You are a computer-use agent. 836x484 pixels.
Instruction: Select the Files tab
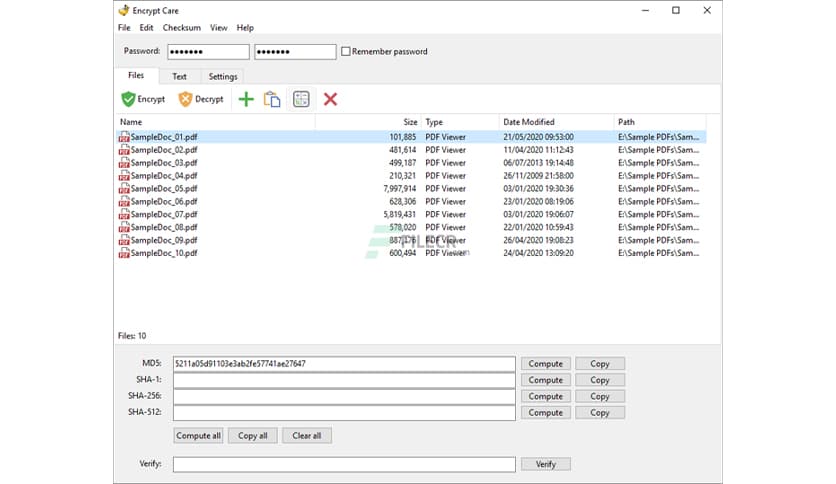pos(136,76)
